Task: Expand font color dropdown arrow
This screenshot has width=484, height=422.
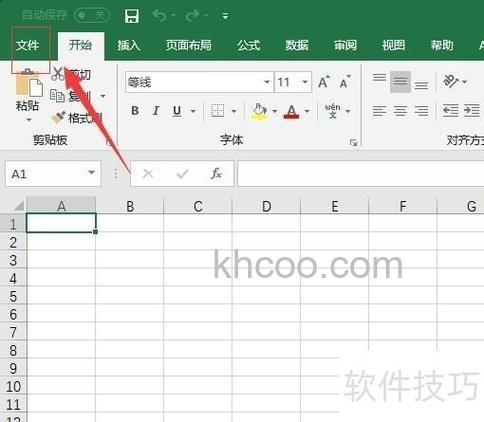Action: pos(307,111)
